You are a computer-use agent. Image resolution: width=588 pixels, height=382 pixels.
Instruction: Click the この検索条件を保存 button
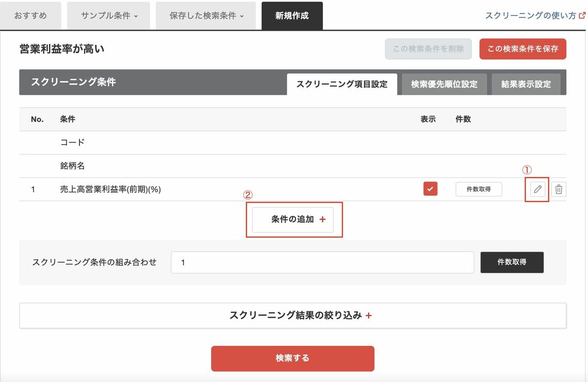click(x=522, y=49)
